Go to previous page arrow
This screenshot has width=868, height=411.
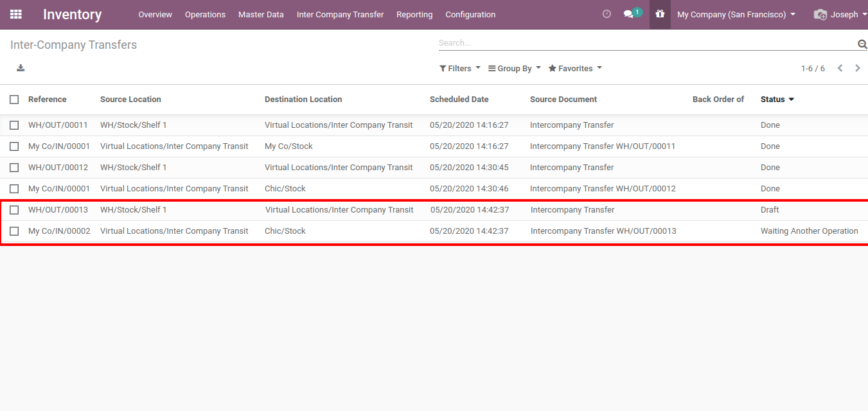[x=840, y=68]
